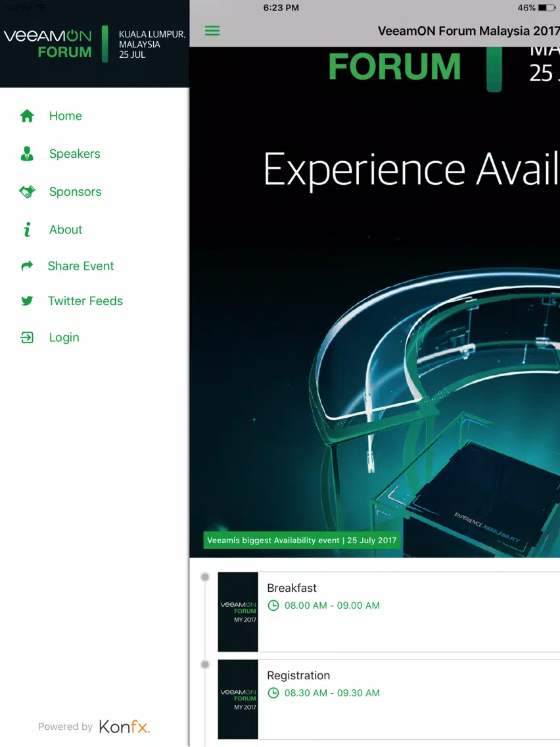Open the Breakfast agenda entry
Viewport: 560px width, 747px height.
(x=388, y=612)
